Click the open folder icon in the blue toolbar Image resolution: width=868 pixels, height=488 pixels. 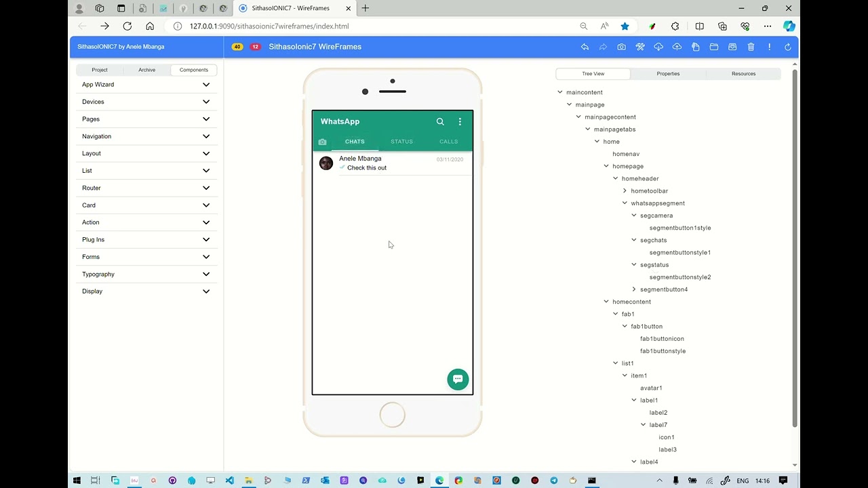(714, 47)
